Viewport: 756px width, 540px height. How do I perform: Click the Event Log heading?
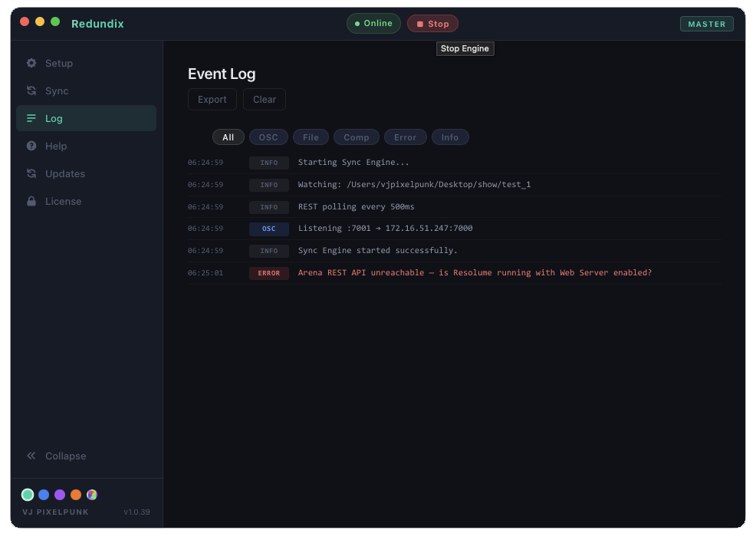coord(222,74)
